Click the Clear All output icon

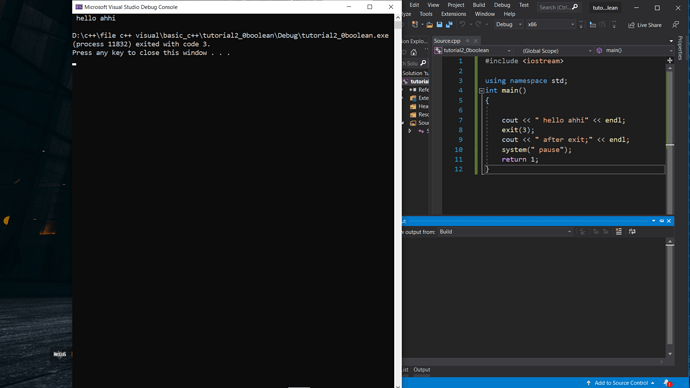[619, 231]
